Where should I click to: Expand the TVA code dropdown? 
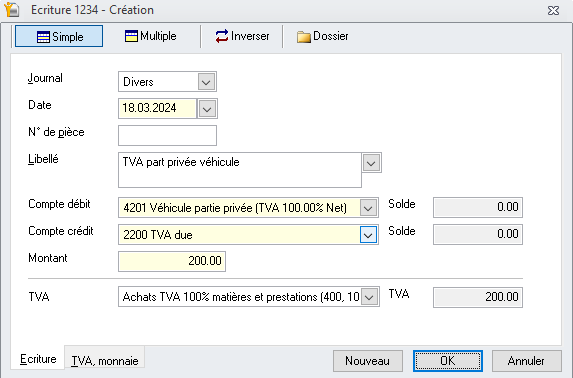(x=369, y=297)
